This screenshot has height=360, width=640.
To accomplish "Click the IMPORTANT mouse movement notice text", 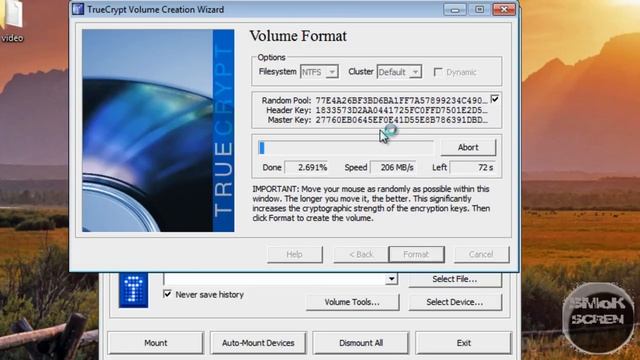I will pos(371,204).
